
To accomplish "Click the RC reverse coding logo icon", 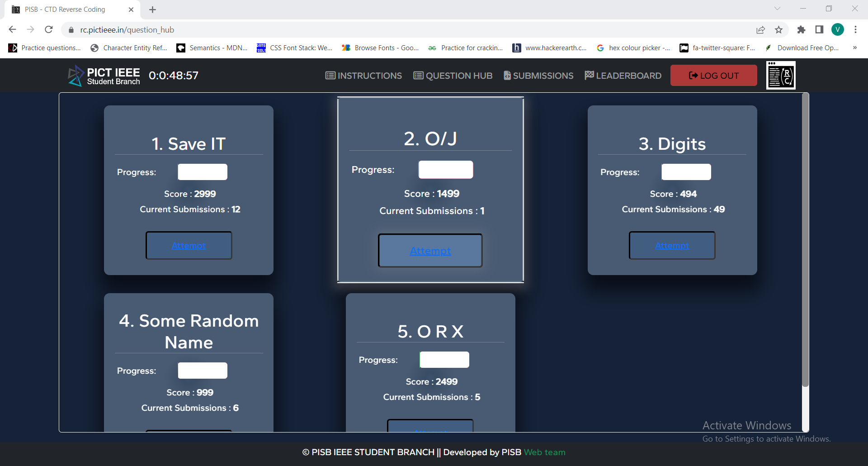I will [781, 76].
